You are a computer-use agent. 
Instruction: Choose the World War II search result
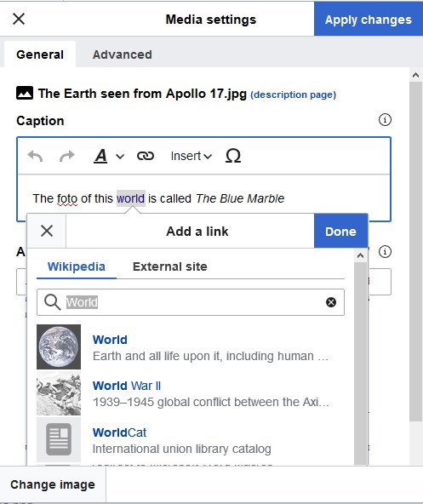coord(191,393)
